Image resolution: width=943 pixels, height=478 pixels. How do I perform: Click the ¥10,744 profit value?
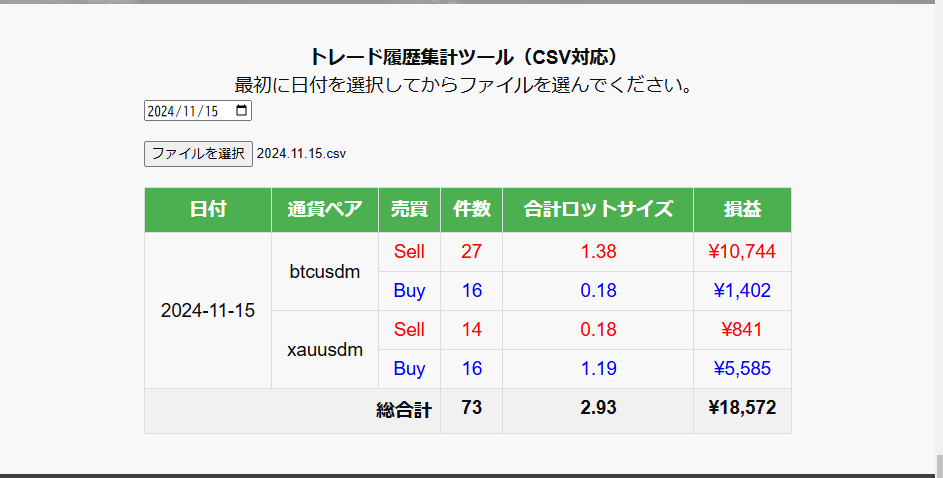click(x=742, y=252)
